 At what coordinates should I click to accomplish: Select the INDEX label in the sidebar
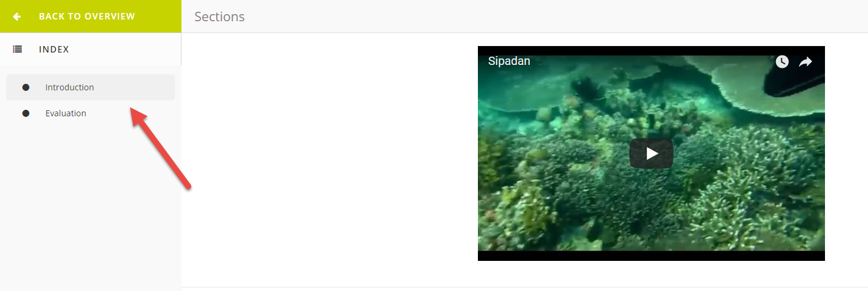click(x=54, y=50)
